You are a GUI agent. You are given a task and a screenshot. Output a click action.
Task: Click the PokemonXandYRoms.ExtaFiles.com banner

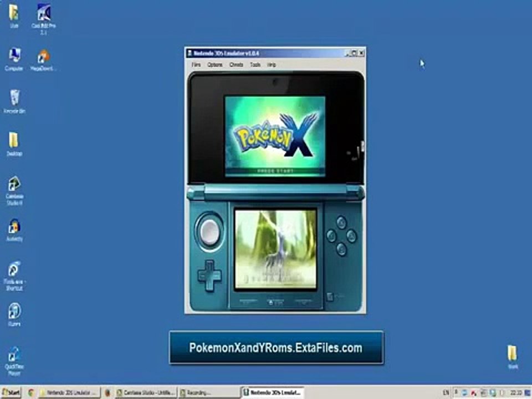276,347
